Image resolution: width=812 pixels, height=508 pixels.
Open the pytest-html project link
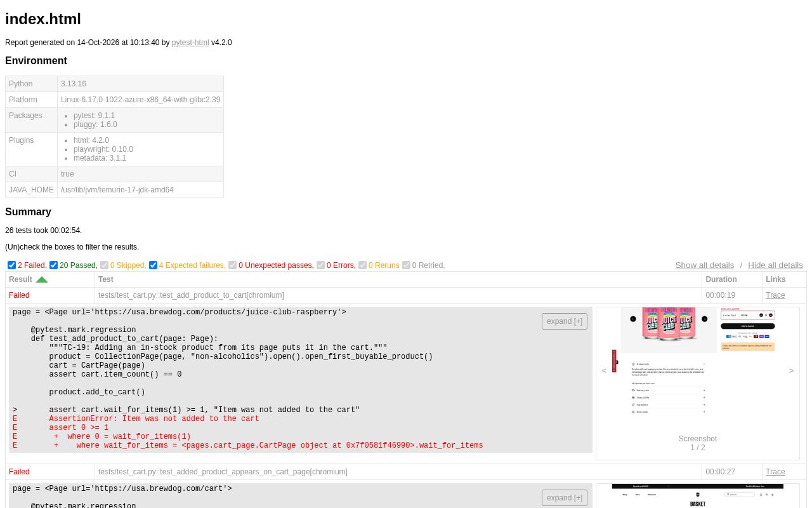[x=190, y=43]
